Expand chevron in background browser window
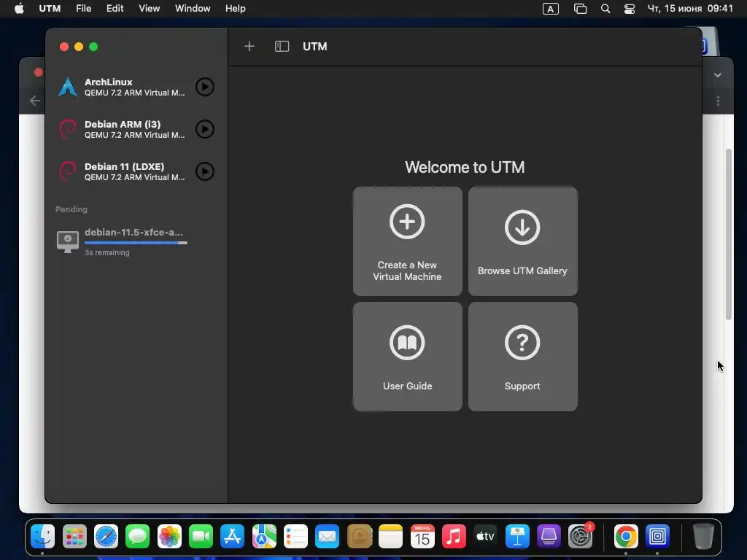747x560 pixels. [x=718, y=75]
